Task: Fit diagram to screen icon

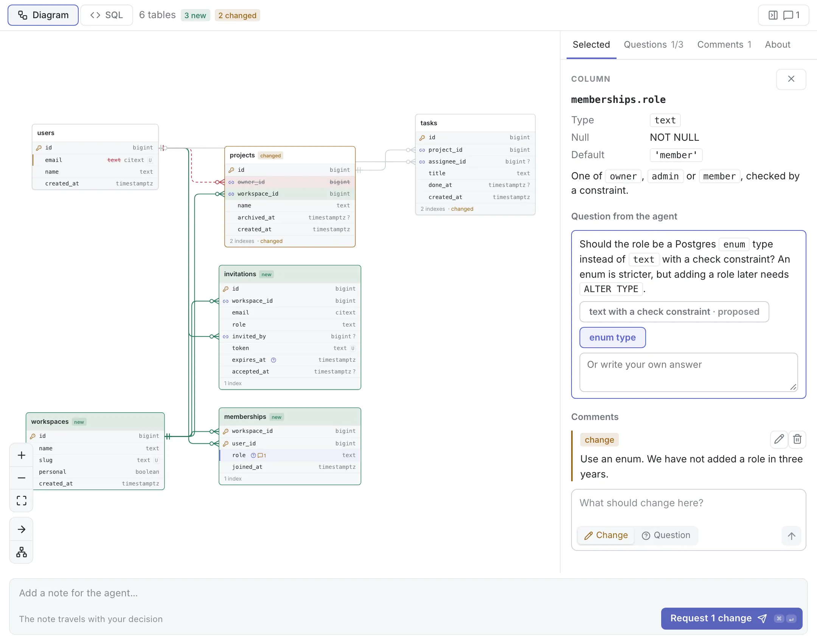Action: click(x=22, y=501)
